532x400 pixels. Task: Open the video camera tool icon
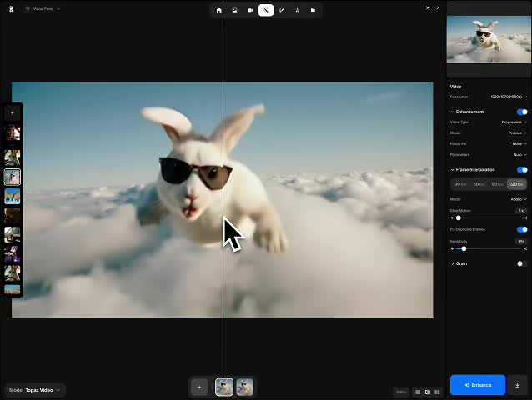click(250, 10)
